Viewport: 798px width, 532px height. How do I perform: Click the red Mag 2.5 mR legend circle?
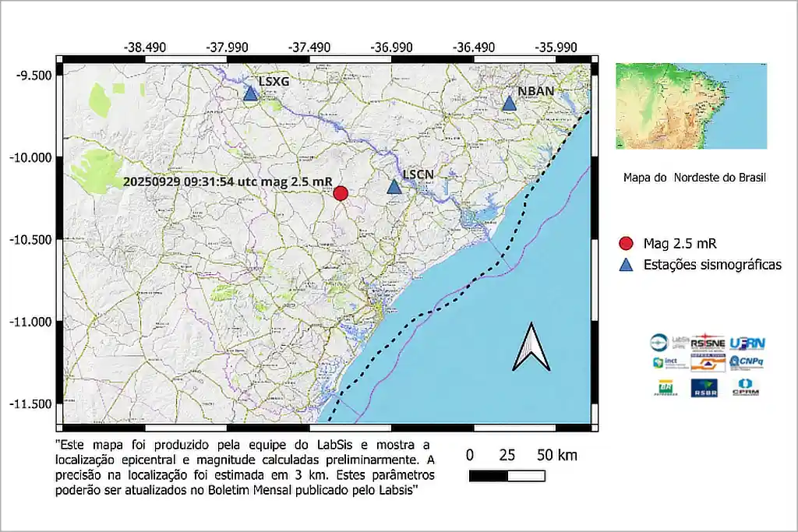click(x=625, y=243)
